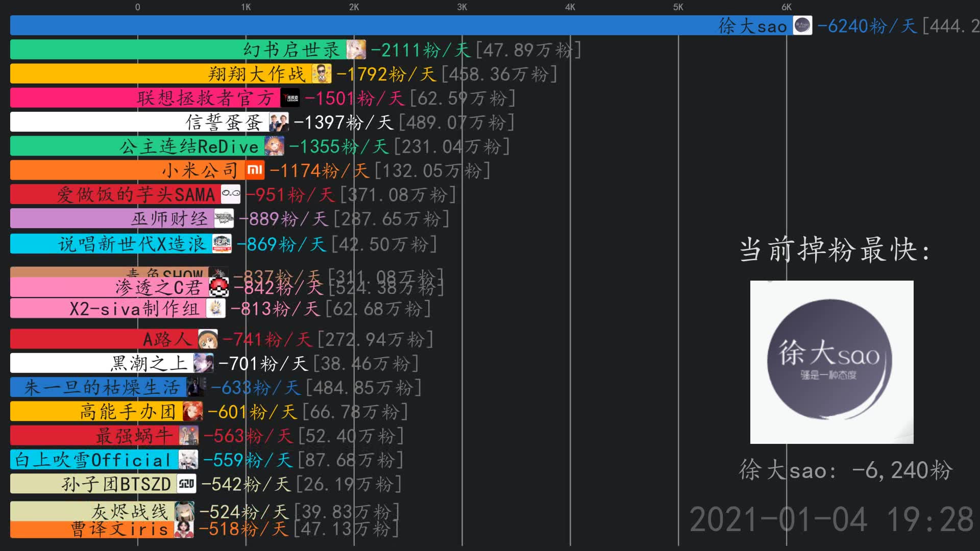Click the -6240粉/天 value text

[x=867, y=26]
